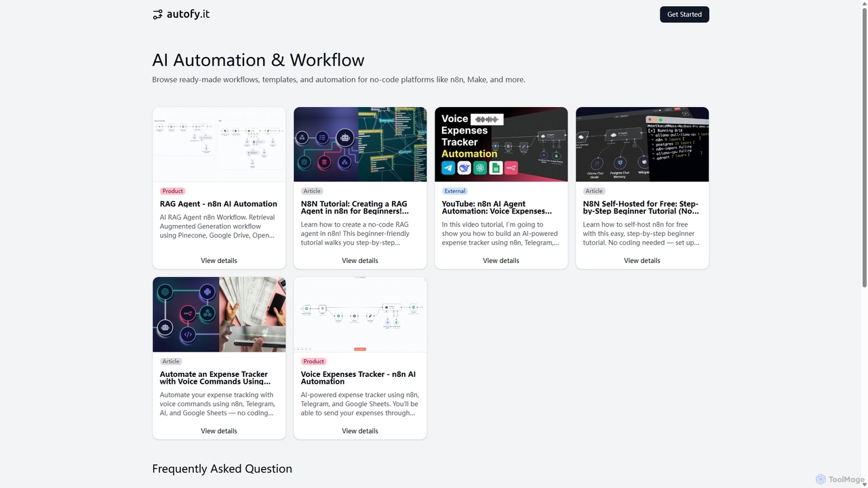Open the Voice Expenses Tracker product workflow thumbnail

coord(360,314)
